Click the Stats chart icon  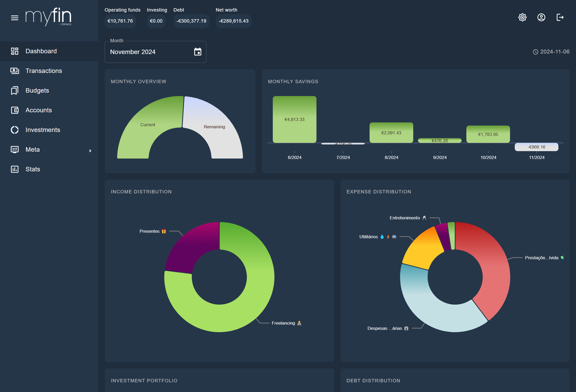15,169
